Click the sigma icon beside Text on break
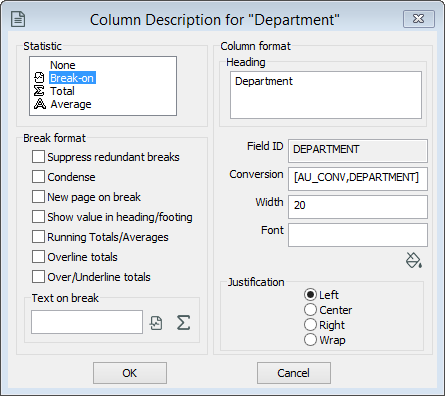Image resolution: width=445 pixels, height=396 pixels. (183, 323)
